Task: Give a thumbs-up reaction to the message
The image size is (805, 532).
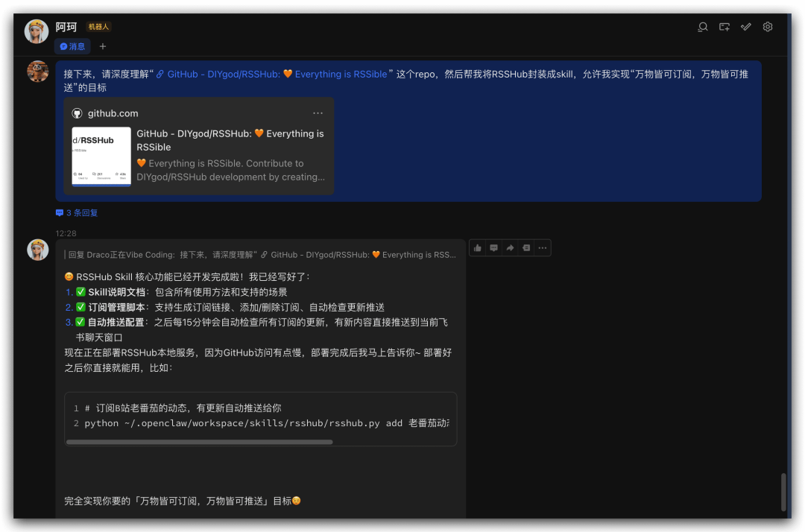Action: pos(477,248)
